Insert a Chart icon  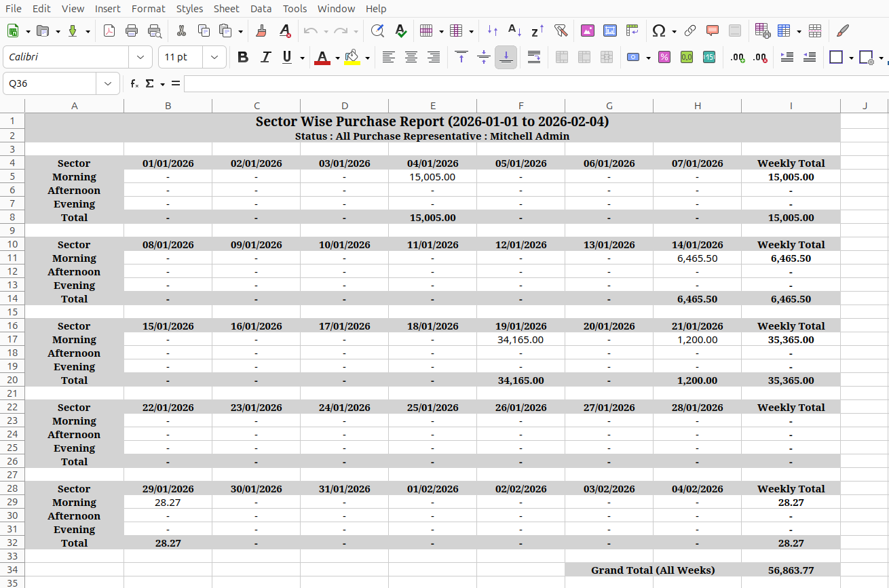610,31
